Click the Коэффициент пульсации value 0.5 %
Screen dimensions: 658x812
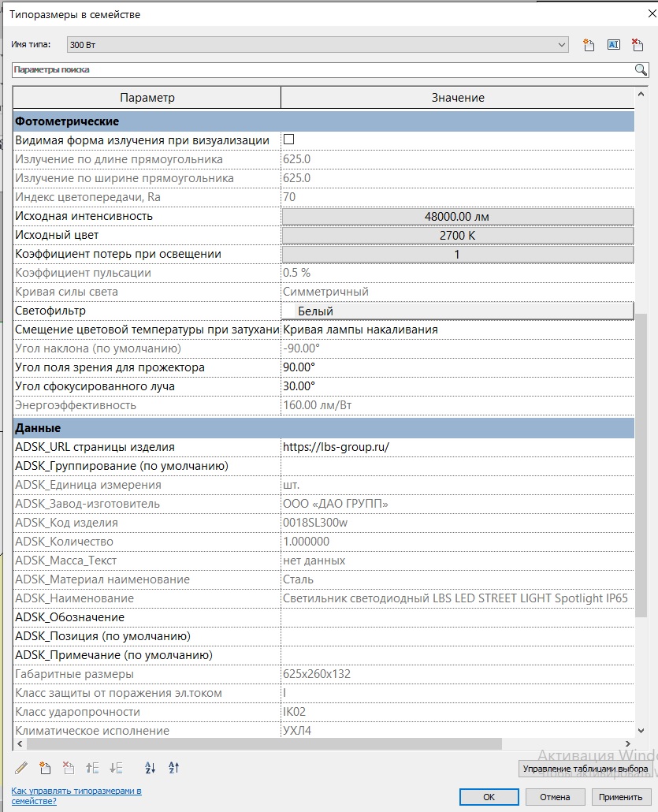coord(296,273)
